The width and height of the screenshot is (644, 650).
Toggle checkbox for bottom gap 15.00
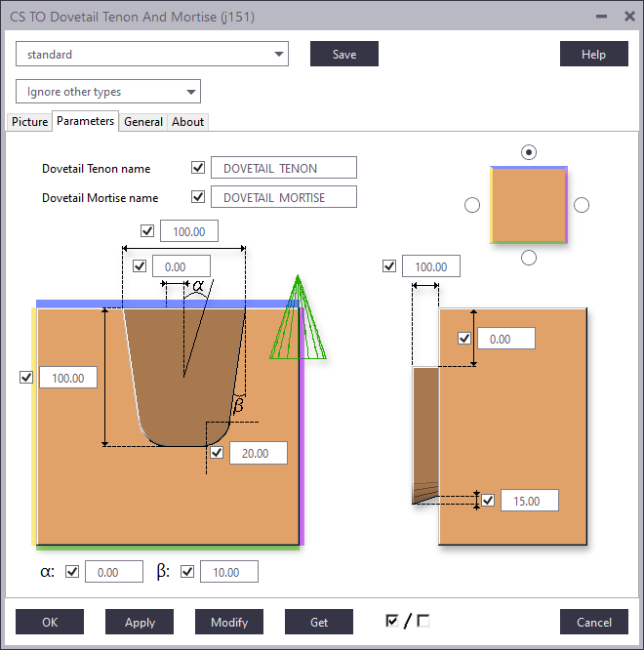coord(488,501)
